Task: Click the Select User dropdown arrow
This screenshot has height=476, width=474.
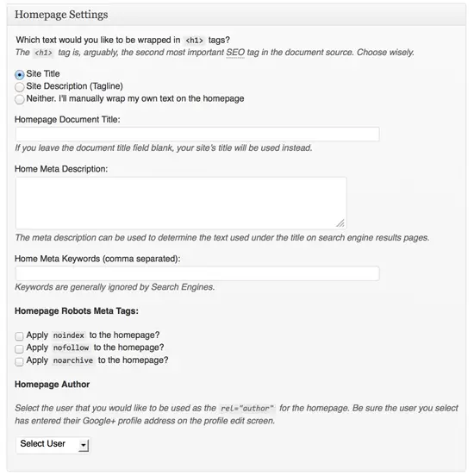Action: [83, 445]
